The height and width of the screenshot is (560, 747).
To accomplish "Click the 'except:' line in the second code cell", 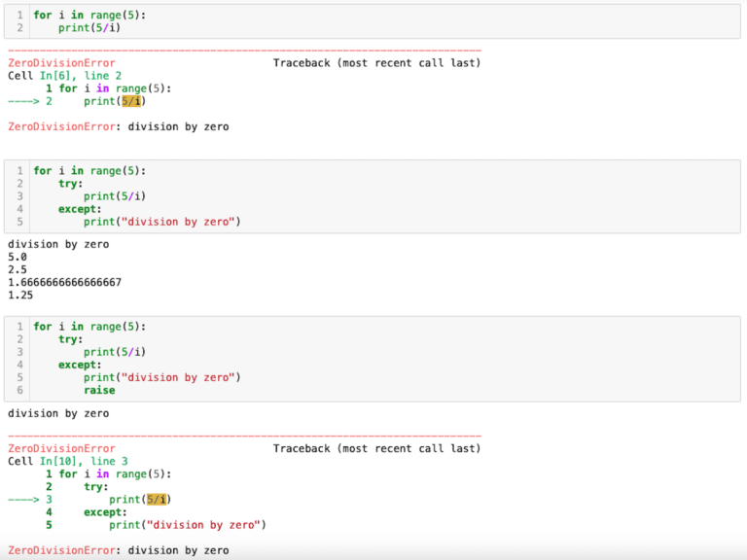I will [80, 209].
